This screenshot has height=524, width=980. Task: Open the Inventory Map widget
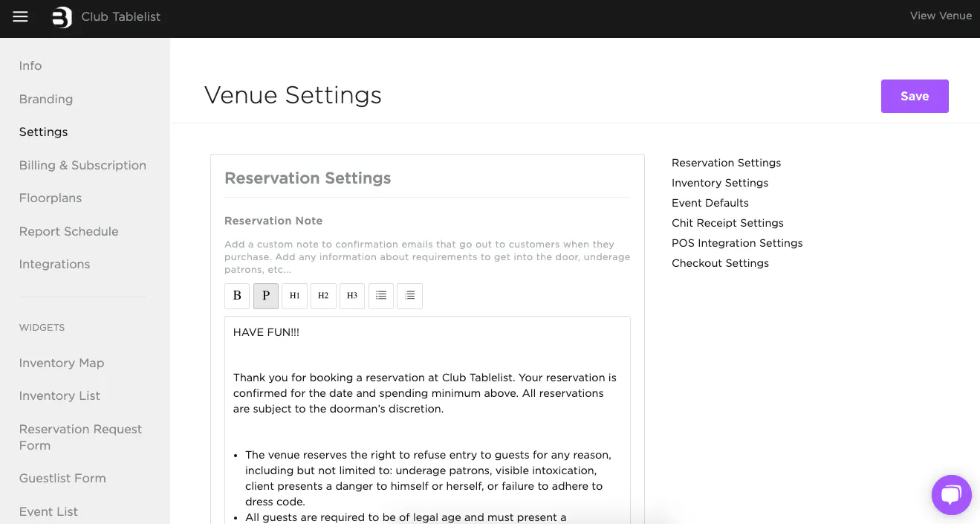tap(62, 363)
